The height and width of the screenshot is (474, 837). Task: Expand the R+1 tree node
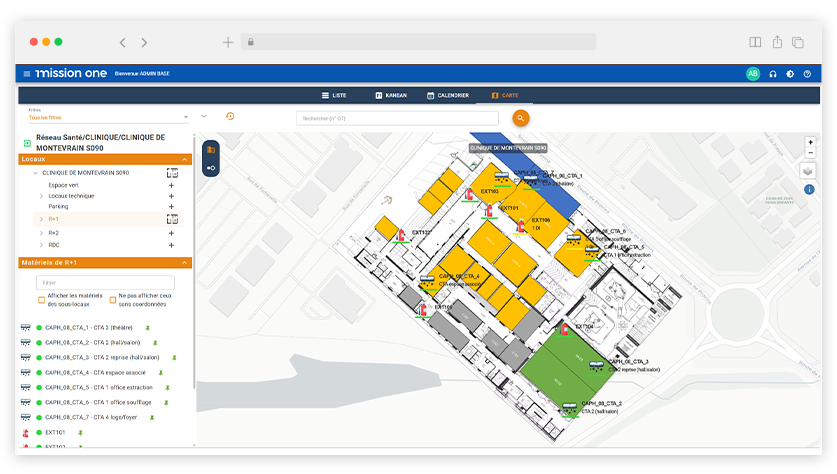pyautogui.click(x=41, y=219)
